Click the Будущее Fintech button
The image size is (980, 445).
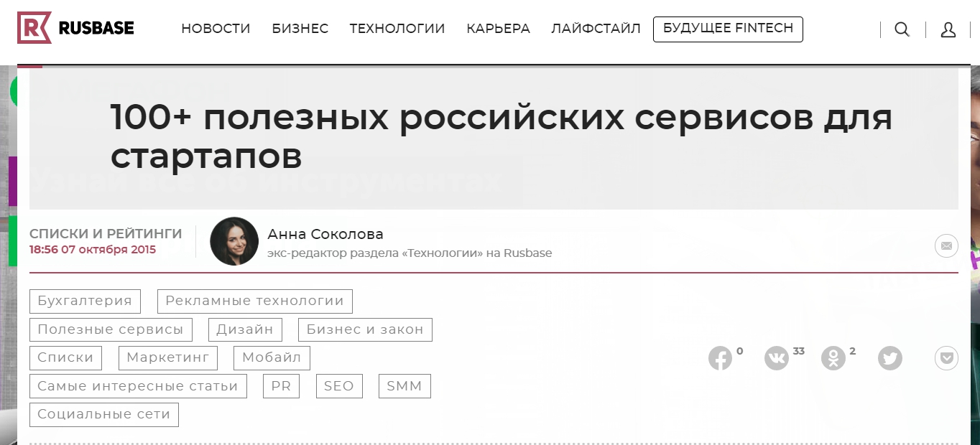pyautogui.click(x=728, y=29)
